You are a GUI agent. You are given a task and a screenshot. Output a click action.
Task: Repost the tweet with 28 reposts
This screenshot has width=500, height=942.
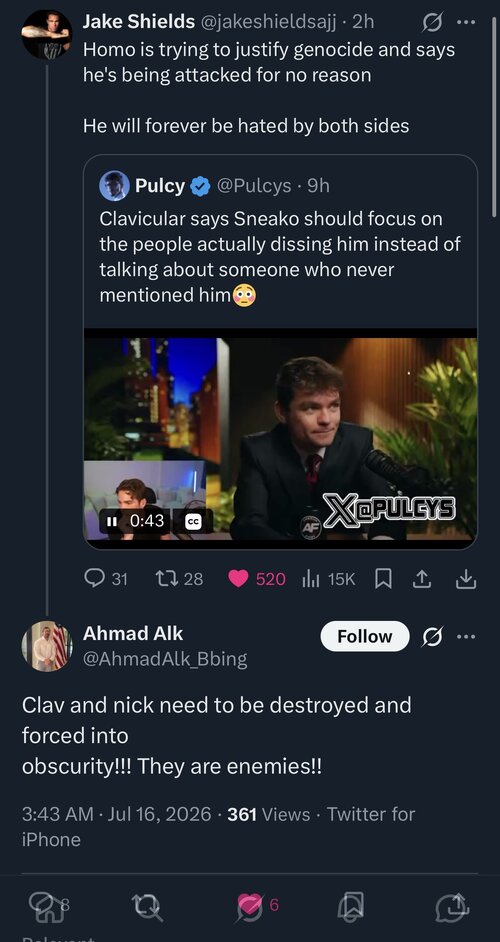point(179,579)
